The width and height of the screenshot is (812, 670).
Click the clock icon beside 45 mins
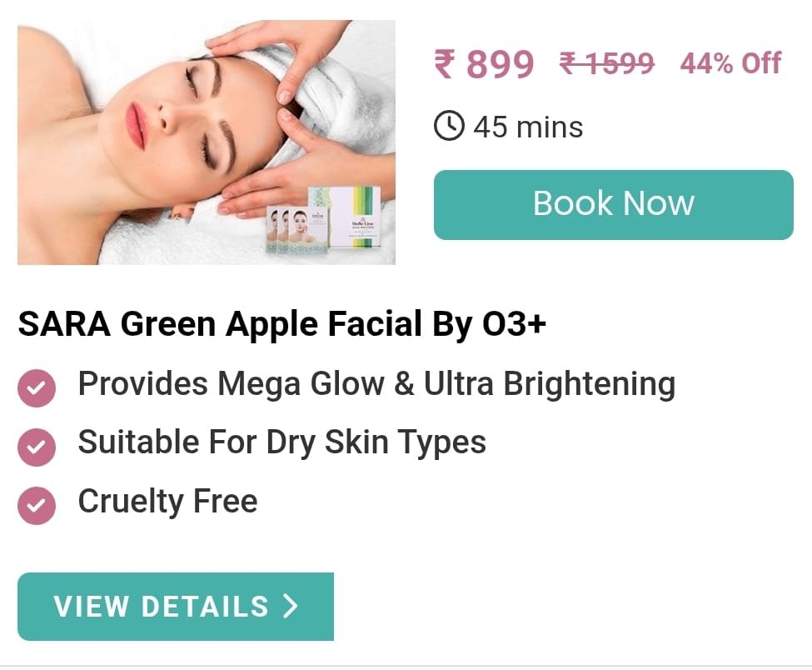pos(449,126)
